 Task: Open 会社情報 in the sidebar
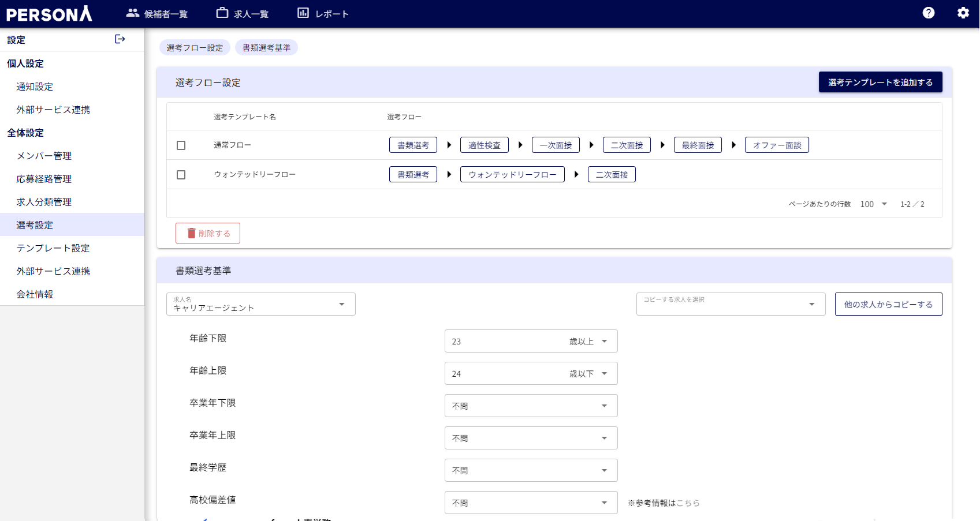tap(72, 294)
